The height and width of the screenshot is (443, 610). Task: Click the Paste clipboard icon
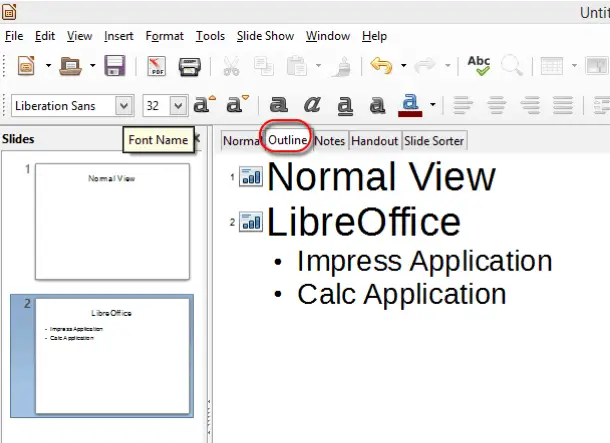click(297, 66)
